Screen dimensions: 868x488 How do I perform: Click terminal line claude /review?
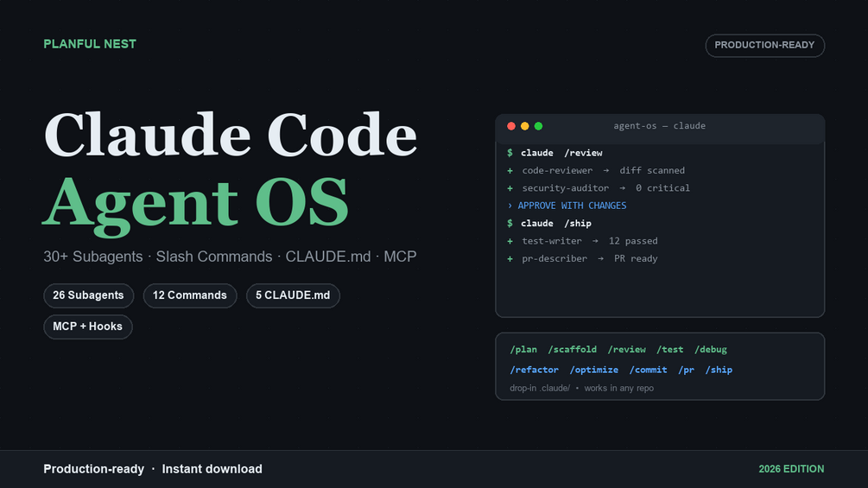pos(554,153)
